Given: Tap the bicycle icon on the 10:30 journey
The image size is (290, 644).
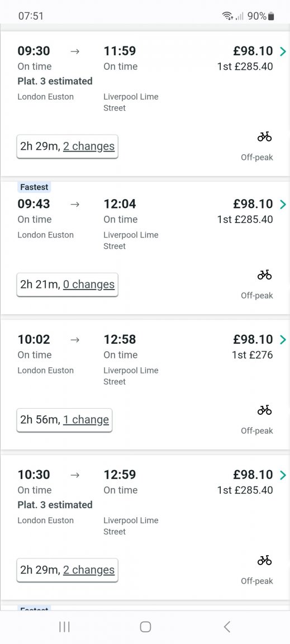Looking at the screenshot, I should pyautogui.click(x=264, y=560).
